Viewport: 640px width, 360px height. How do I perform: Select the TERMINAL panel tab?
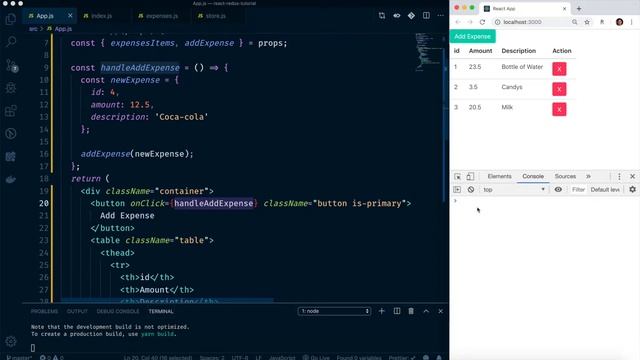(x=161, y=311)
